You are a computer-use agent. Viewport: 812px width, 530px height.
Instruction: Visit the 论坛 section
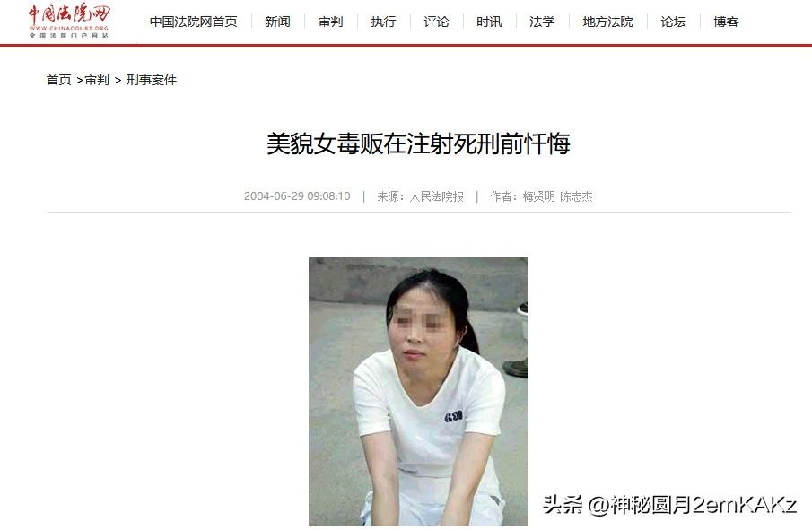pos(673,22)
